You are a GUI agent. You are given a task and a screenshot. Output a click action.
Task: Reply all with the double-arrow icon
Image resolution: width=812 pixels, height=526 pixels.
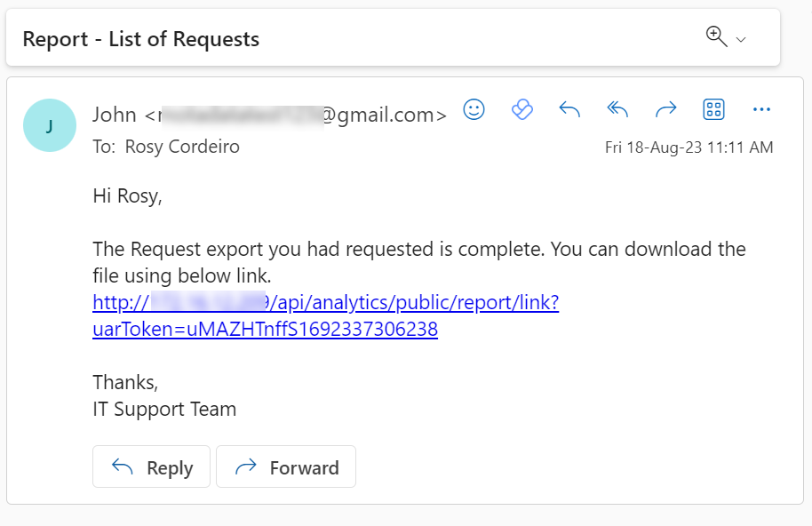617,109
